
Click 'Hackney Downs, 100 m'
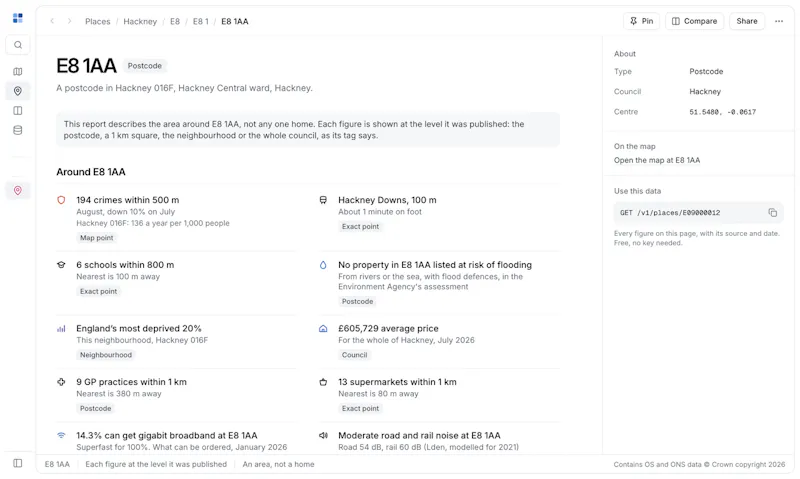(x=387, y=200)
